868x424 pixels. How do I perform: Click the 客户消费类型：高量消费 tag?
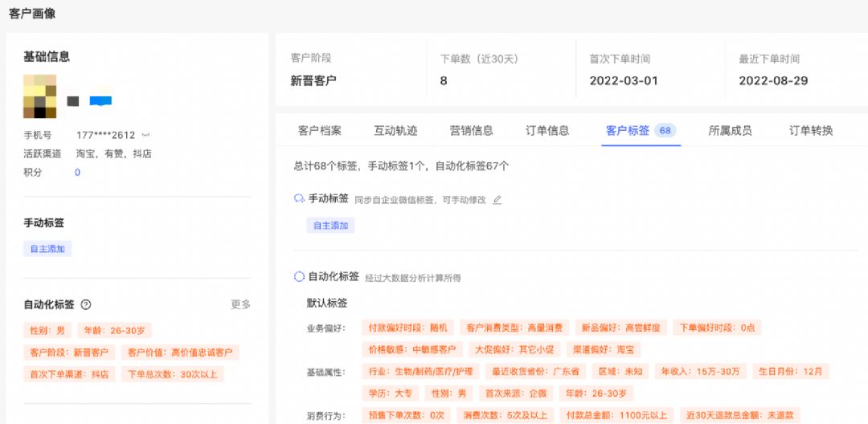tap(514, 328)
